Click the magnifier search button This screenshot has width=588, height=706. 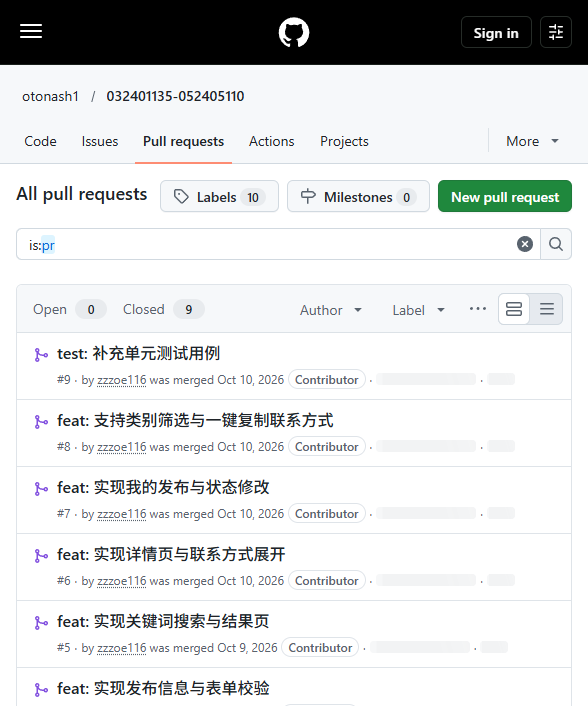pyautogui.click(x=556, y=244)
